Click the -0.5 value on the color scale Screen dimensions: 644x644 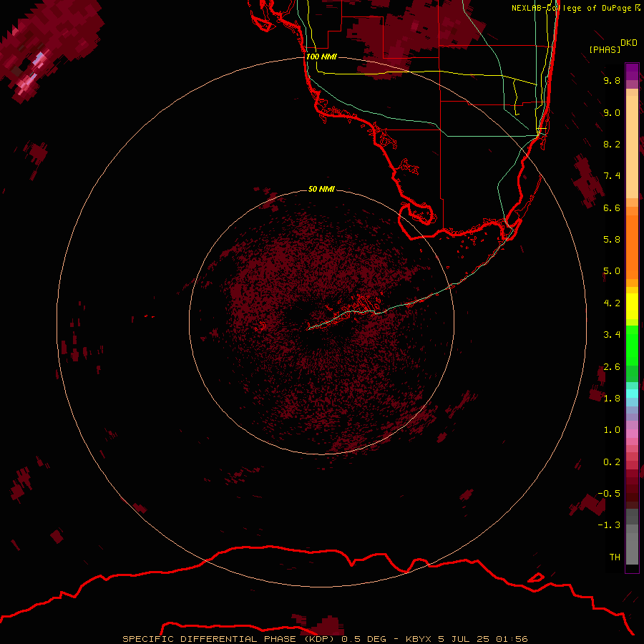609,494
